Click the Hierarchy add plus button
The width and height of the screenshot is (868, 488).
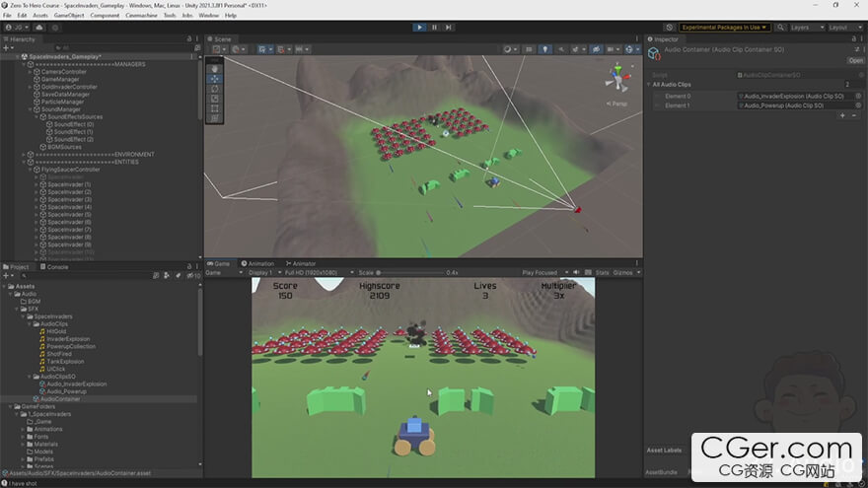point(7,48)
